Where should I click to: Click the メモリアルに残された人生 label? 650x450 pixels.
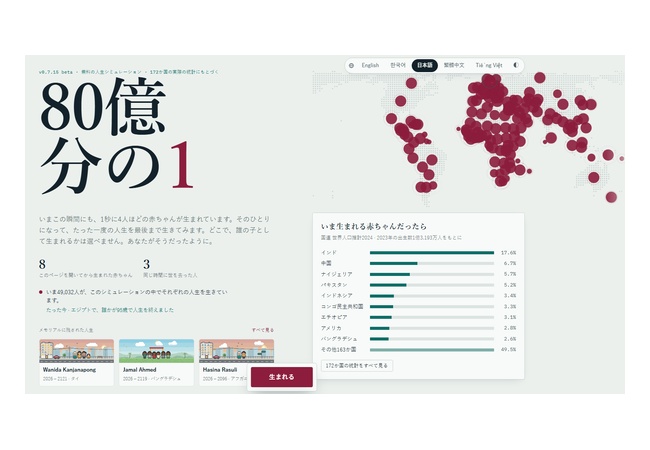point(66,330)
